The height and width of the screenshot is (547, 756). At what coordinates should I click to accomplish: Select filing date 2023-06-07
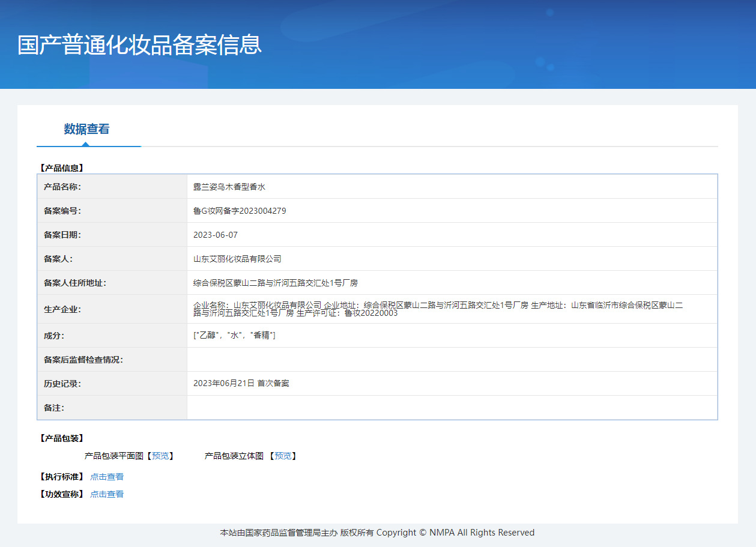tap(216, 235)
